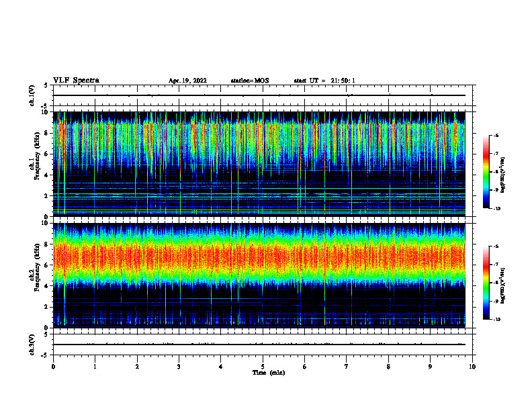Click the "4" kHz tick on ch.2 frequency axis
Image resolution: width=532 pixels, height=411 pixels.
click(x=47, y=286)
